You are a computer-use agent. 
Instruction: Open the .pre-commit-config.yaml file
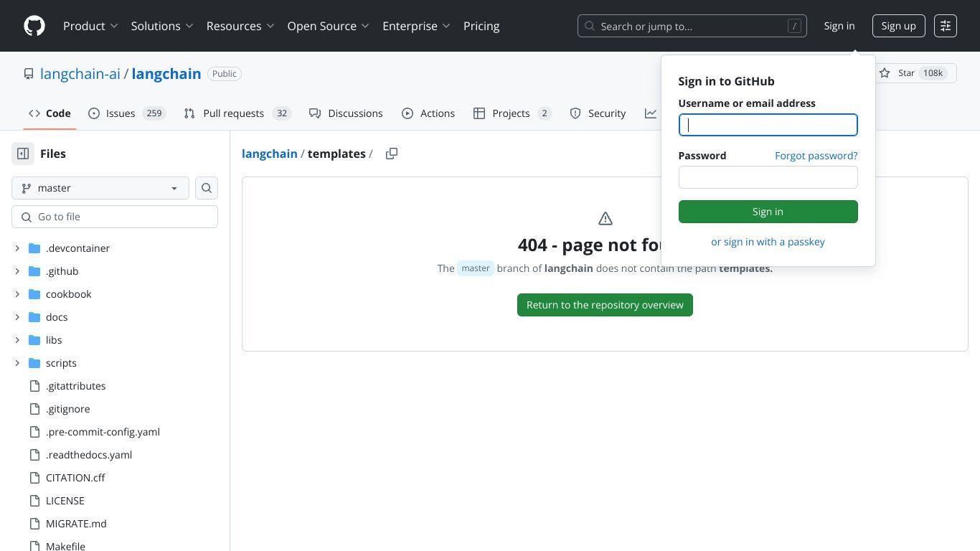point(103,432)
